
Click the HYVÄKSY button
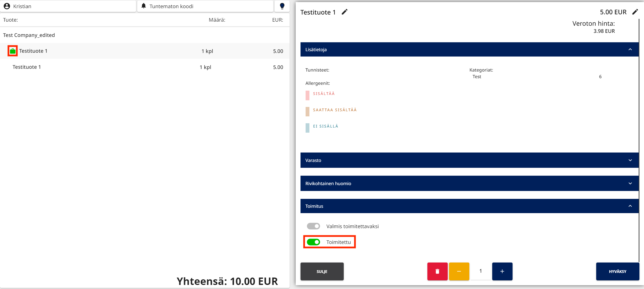617,271
